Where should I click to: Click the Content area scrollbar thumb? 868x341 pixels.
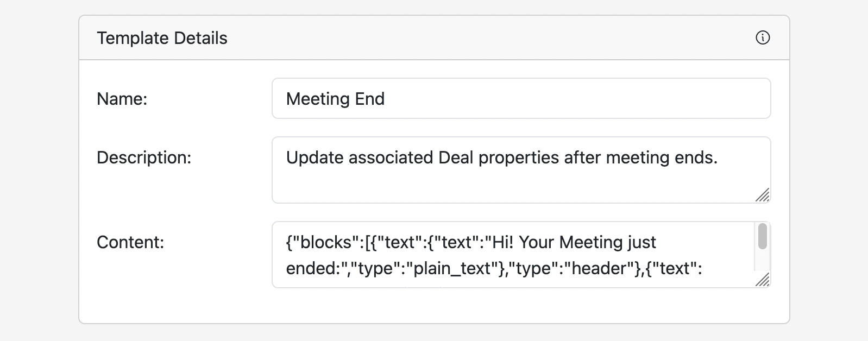point(762,236)
